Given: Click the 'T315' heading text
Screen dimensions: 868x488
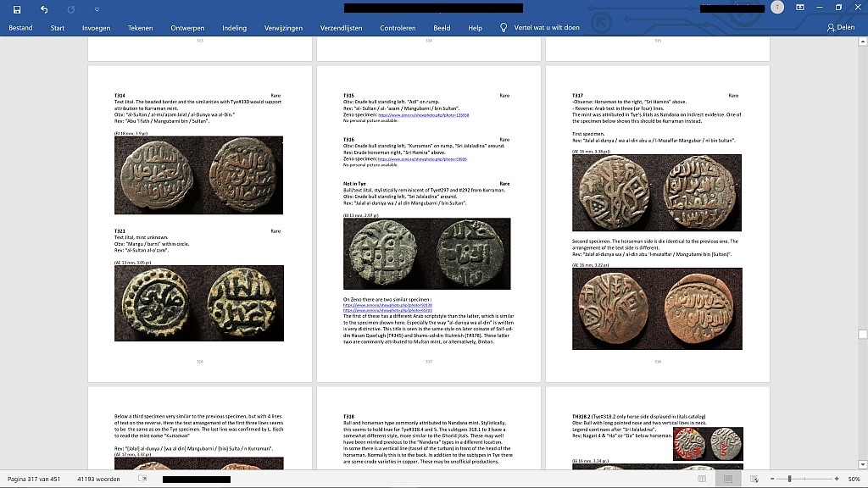Looking at the screenshot, I should (x=348, y=96).
